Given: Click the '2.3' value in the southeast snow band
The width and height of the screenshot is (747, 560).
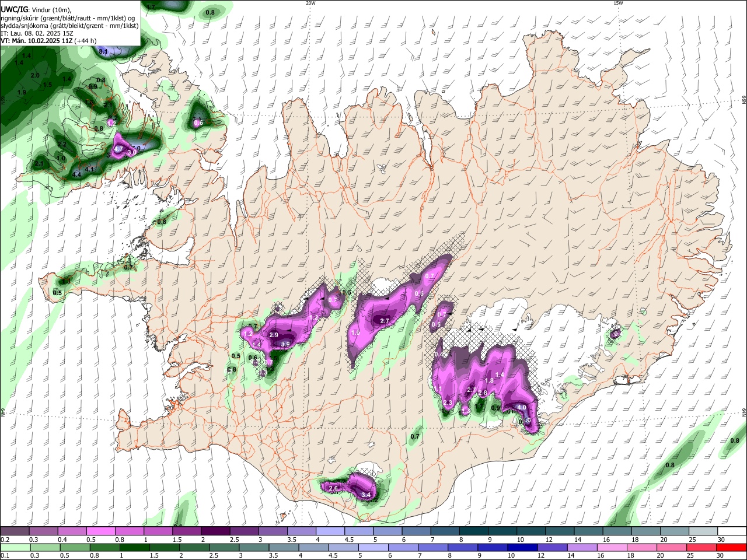Looking at the screenshot, I should pos(448,403).
